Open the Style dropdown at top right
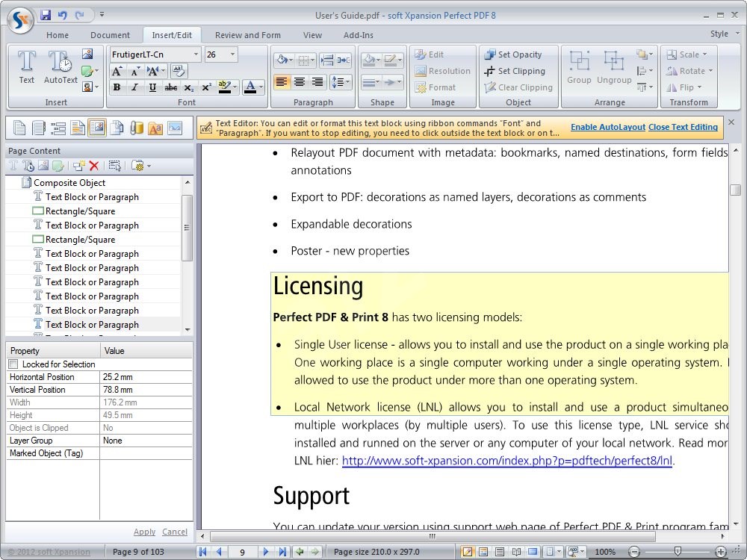Screen dimensions: 747x560 [x=725, y=34]
